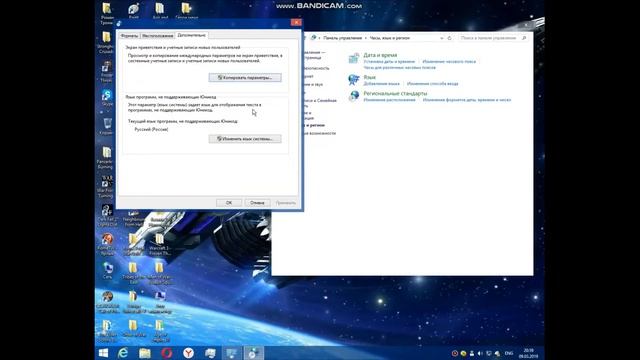
Task: Click the ENG language indicator
Action: point(509,353)
